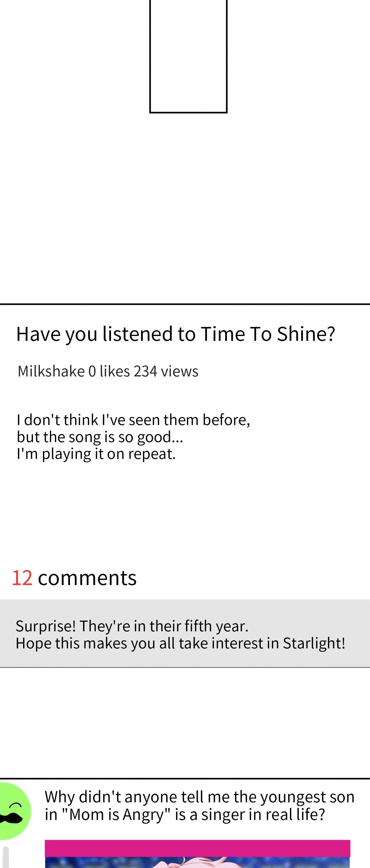
Task: Click the "Hope this makes you" comment line
Action: [180, 643]
